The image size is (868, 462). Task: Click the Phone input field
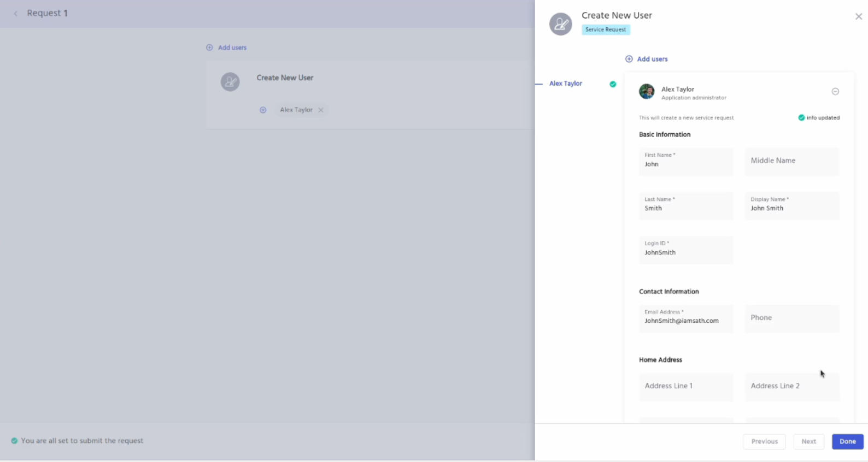tap(791, 318)
